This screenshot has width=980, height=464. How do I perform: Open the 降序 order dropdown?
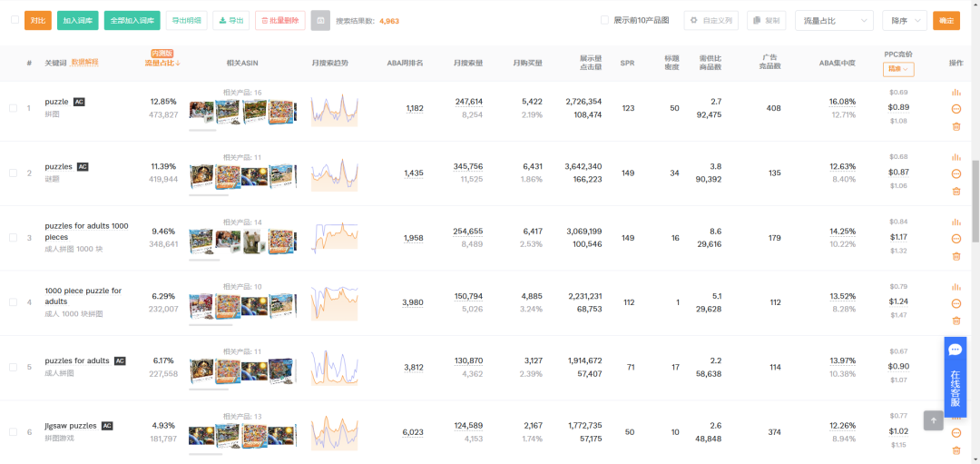click(905, 21)
